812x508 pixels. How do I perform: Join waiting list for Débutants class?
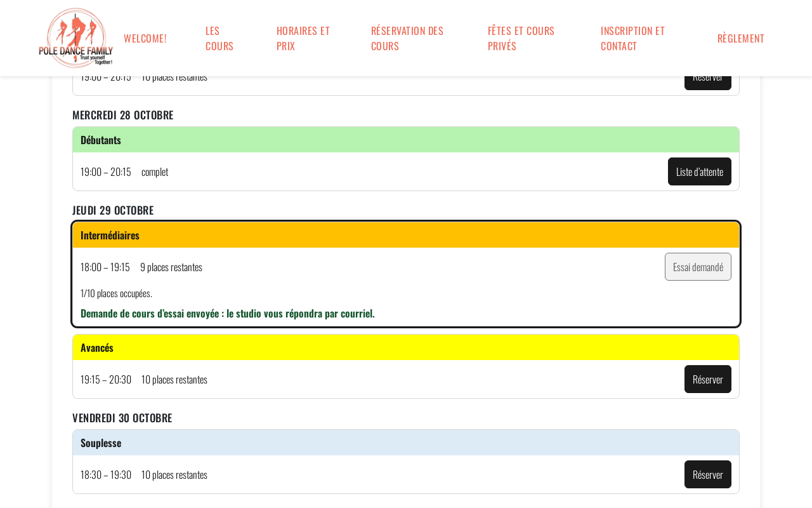coord(700,171)
